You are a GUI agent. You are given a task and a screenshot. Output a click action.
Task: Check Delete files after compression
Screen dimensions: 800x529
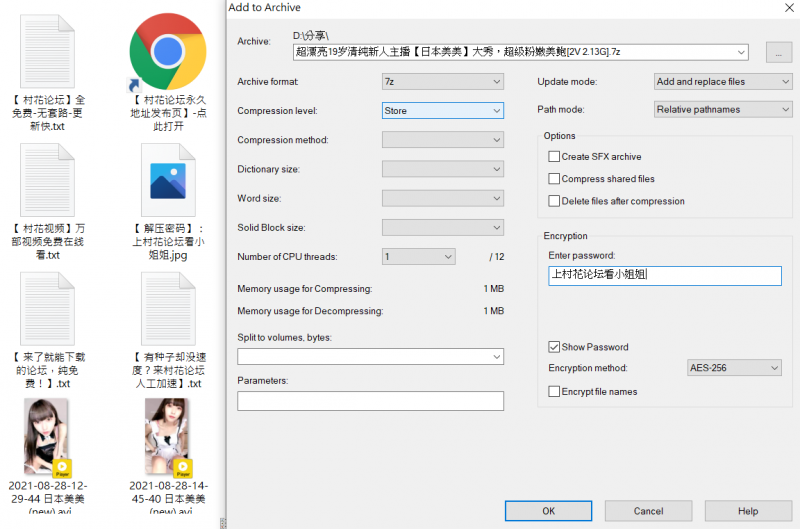click(x=554, y=201)
